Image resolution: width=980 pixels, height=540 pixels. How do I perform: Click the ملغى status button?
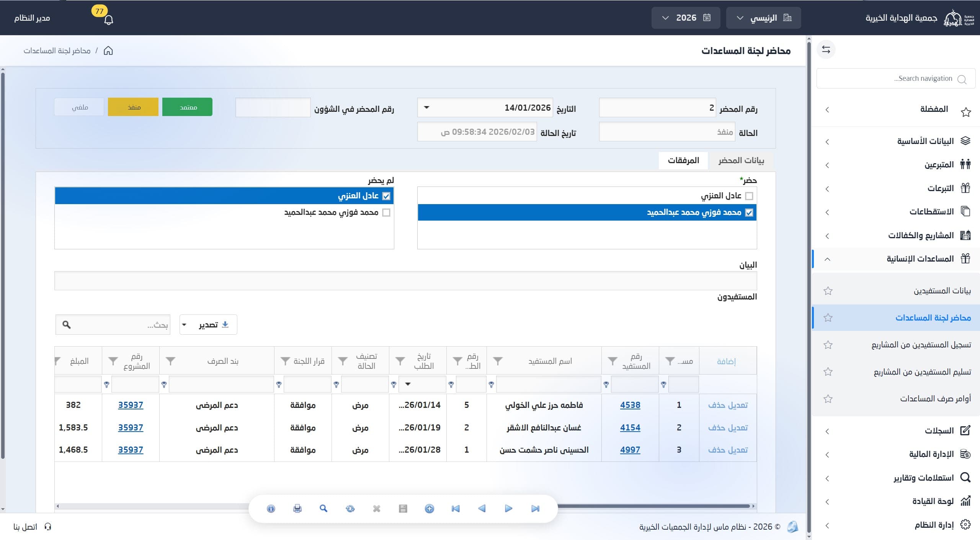click(x=79, y=107)
